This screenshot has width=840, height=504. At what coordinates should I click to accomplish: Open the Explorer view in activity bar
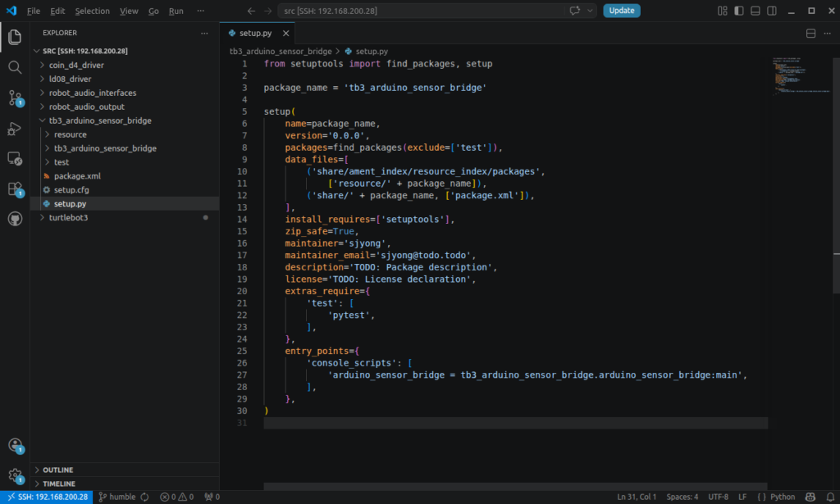coord(15,37)
